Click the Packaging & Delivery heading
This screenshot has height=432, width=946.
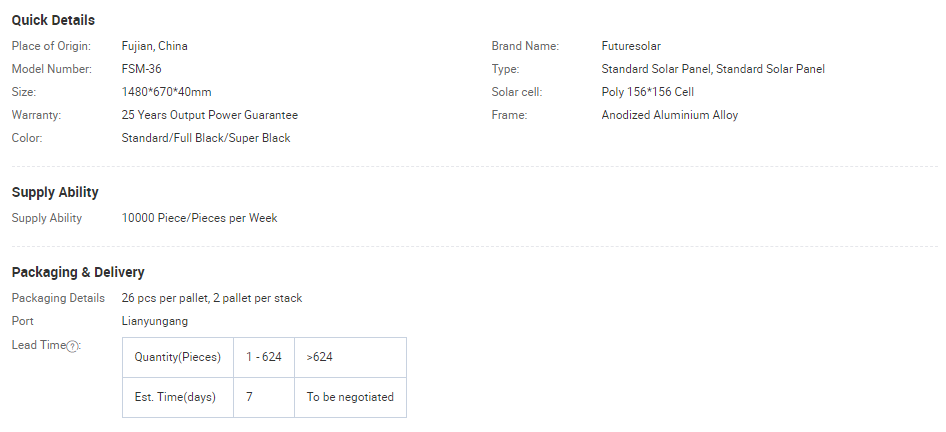pos(78,272)
